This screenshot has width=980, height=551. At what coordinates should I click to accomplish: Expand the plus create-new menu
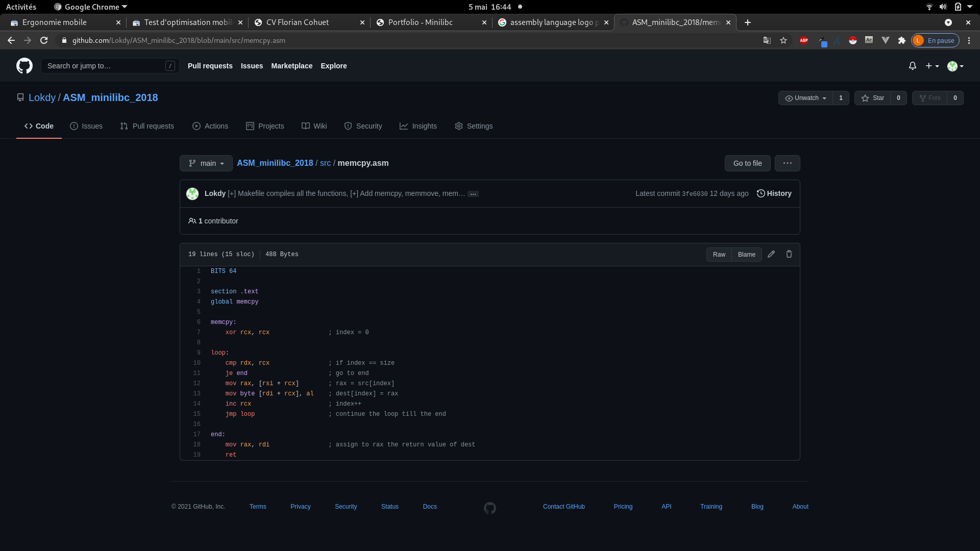932,66
